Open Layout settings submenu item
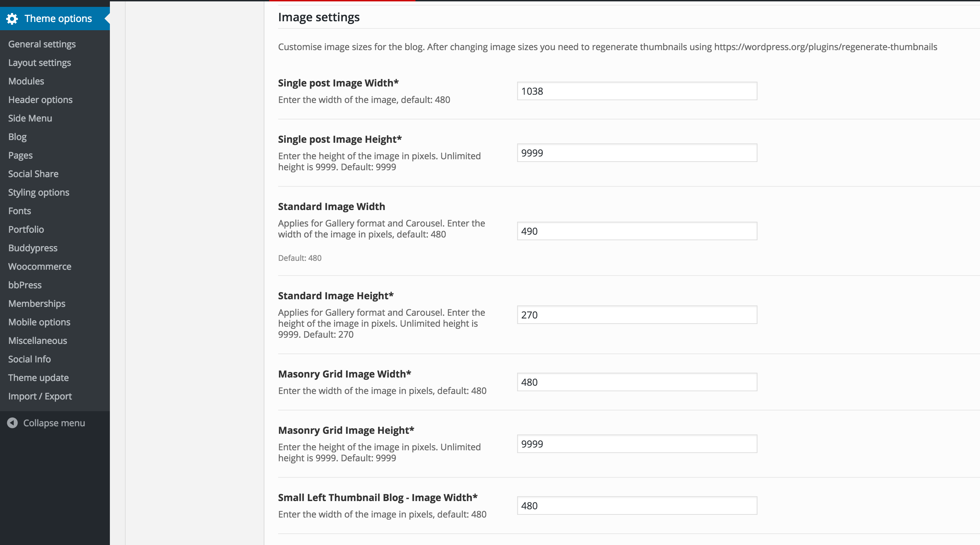This screenshot has width=980, height=545. click(x=39, y=63)
